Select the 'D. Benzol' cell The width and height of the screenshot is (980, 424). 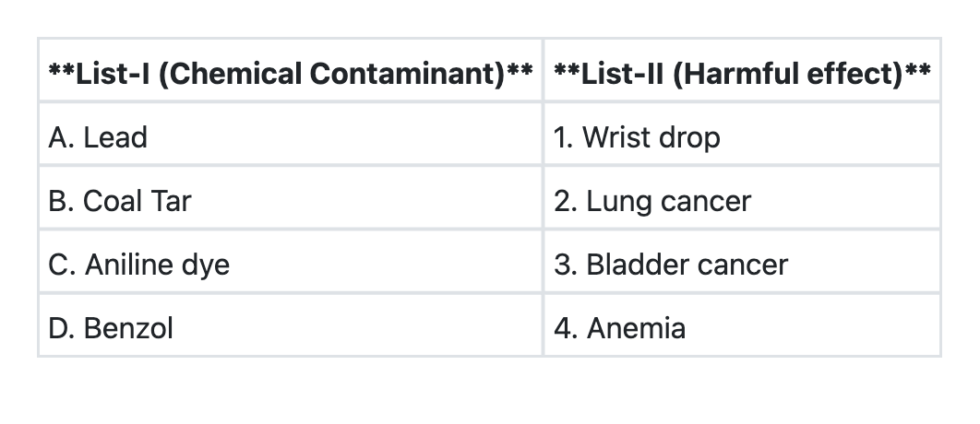(290, 327)
